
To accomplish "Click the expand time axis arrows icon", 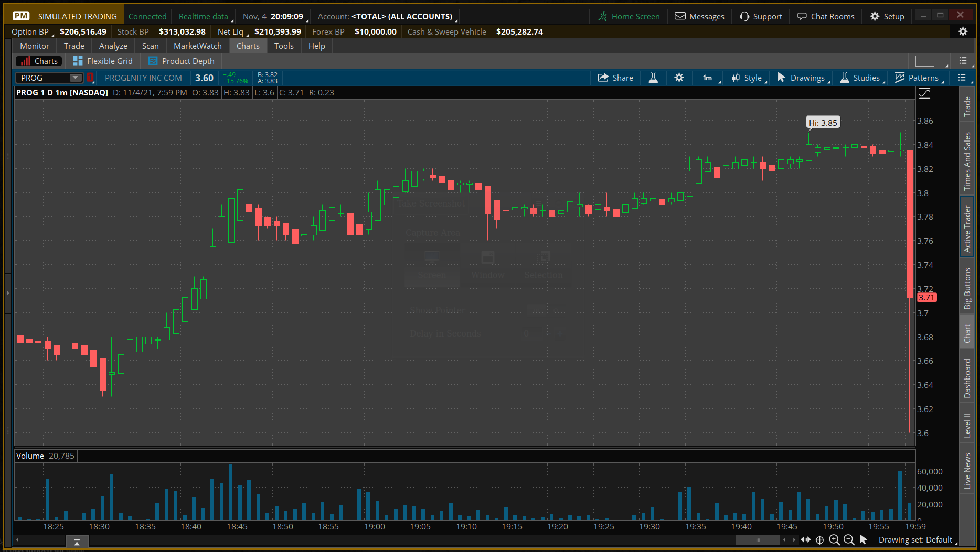I will pyautogui.click(x=806, y=539).
